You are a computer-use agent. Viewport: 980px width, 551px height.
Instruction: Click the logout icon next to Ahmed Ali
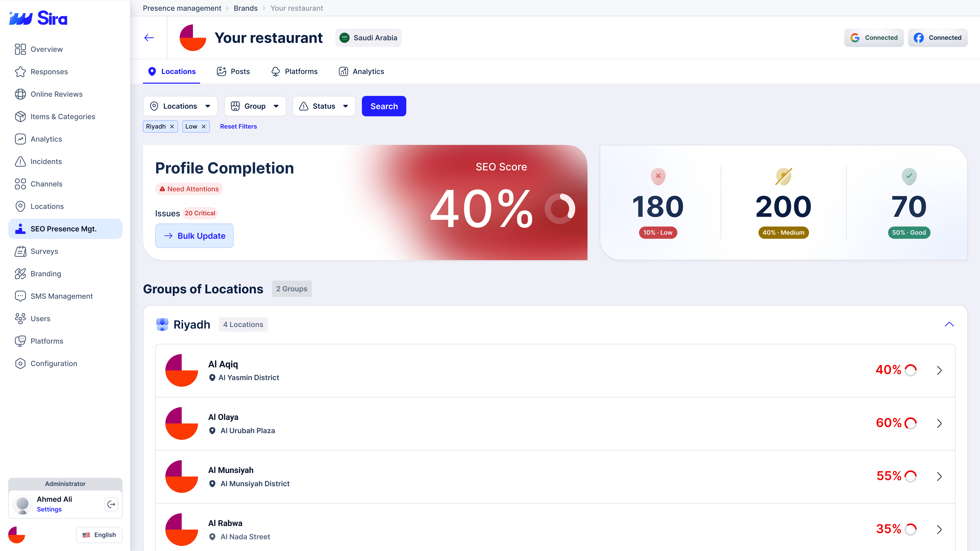click(111, 504)
